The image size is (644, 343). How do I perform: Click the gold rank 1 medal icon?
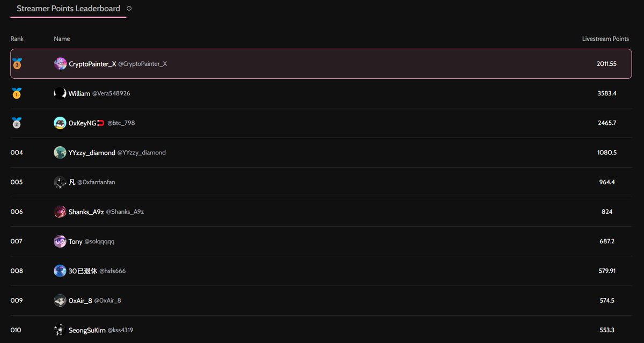[x=17, y=93]
